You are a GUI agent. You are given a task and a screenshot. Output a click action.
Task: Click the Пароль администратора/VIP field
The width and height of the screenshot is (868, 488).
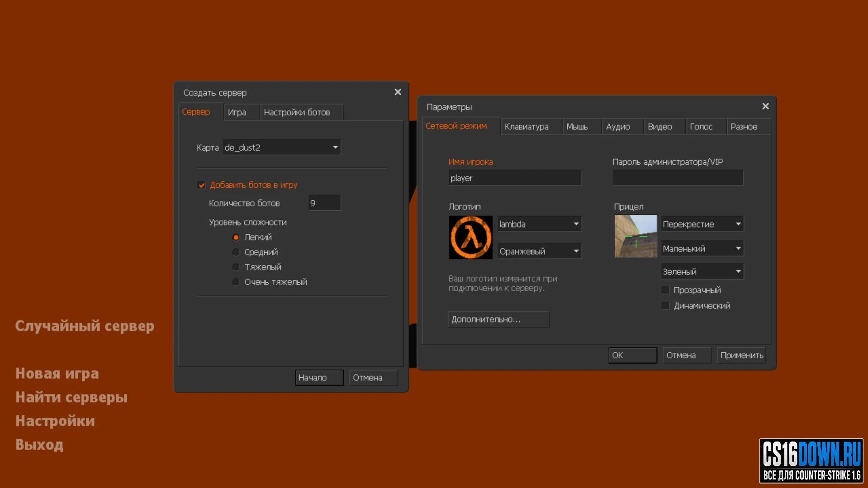[678, 178]
